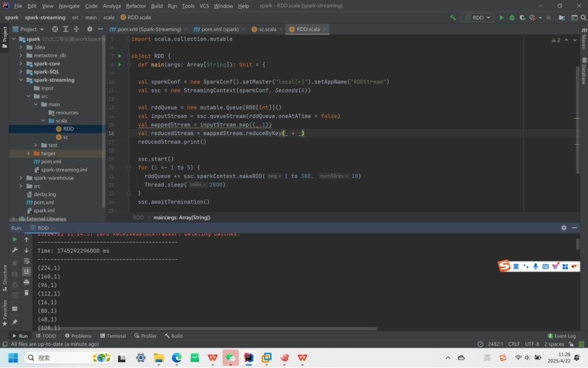Click the Run panel layout icon
The height and width of the screenshot is (368, 588).
click(x=15, y=309)
